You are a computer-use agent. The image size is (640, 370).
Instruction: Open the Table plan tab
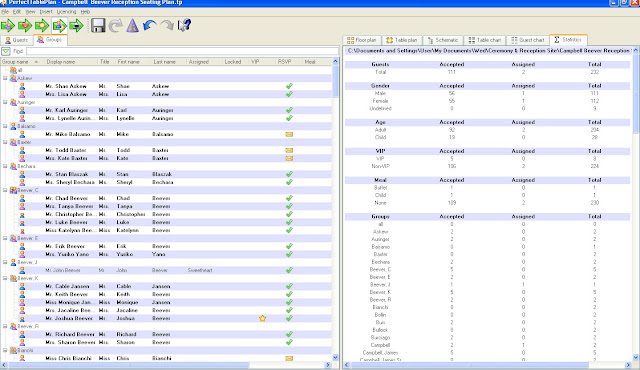tap(402, 40)
